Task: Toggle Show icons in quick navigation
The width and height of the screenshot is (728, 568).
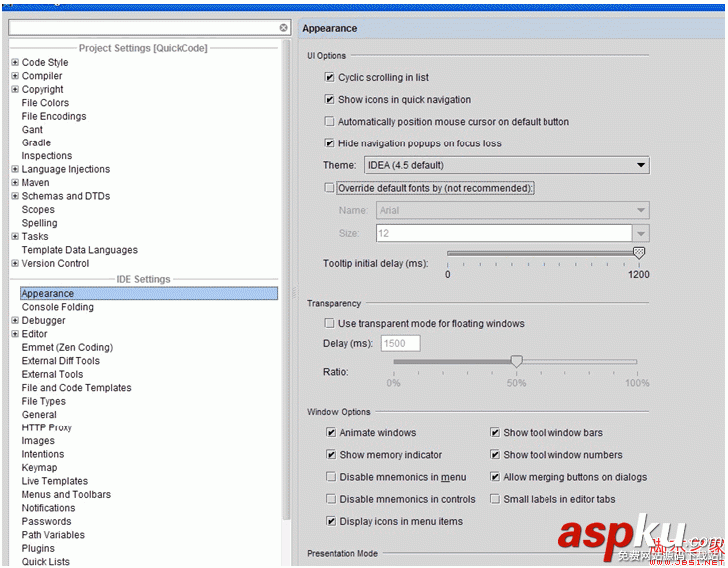Action: (x=330, y=99)
